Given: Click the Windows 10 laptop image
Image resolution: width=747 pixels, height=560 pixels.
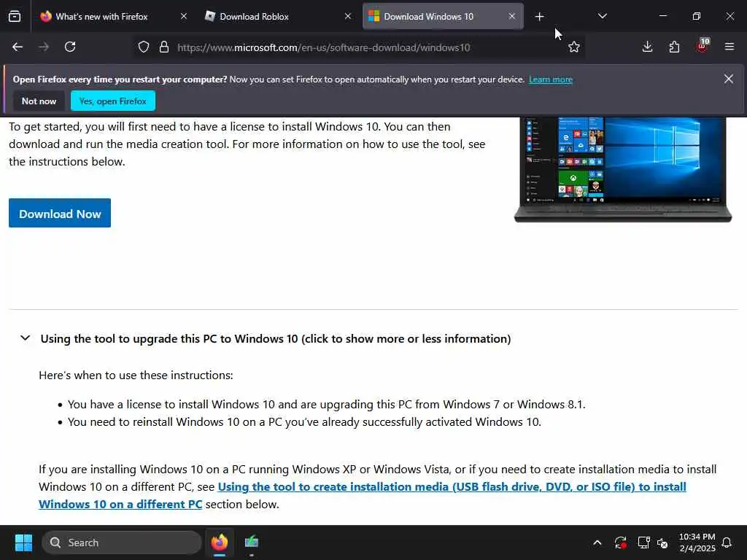Looking at the screenshot, I should 623,169.
